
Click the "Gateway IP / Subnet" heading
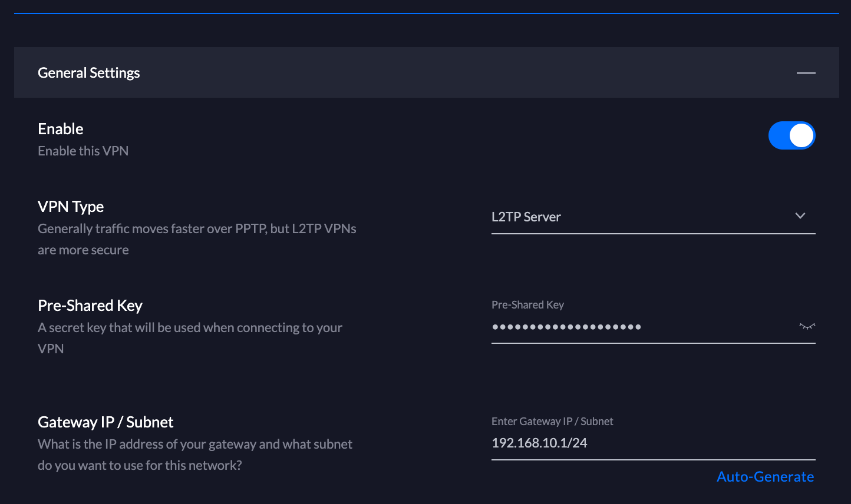point(105,422)
